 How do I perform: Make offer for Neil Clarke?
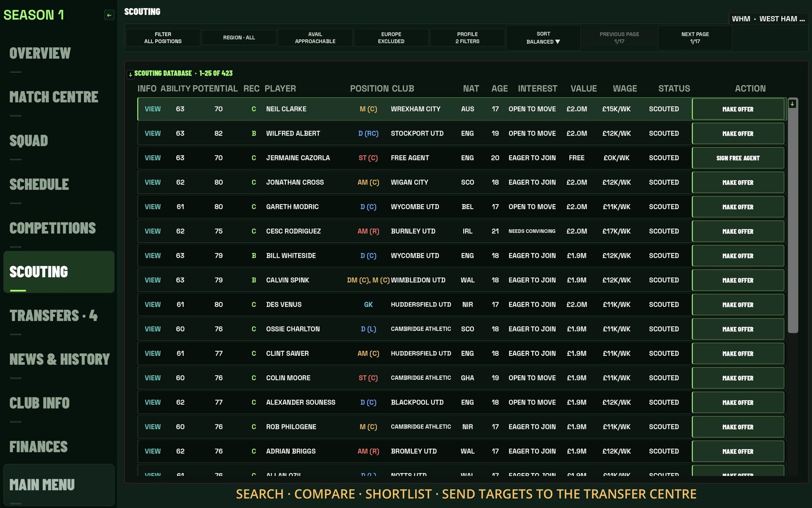click(738, 109)
